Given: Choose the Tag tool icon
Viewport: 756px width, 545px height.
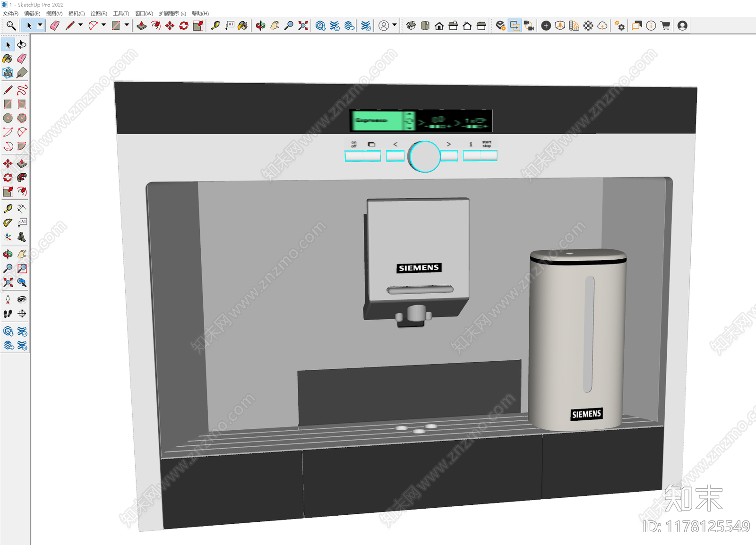Looking at the screenshot, I should tap(22, 73).
